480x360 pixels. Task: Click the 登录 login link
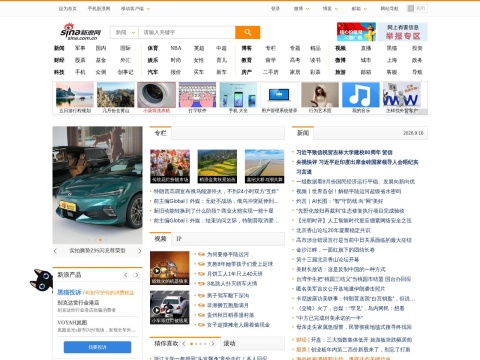[275, 9]
